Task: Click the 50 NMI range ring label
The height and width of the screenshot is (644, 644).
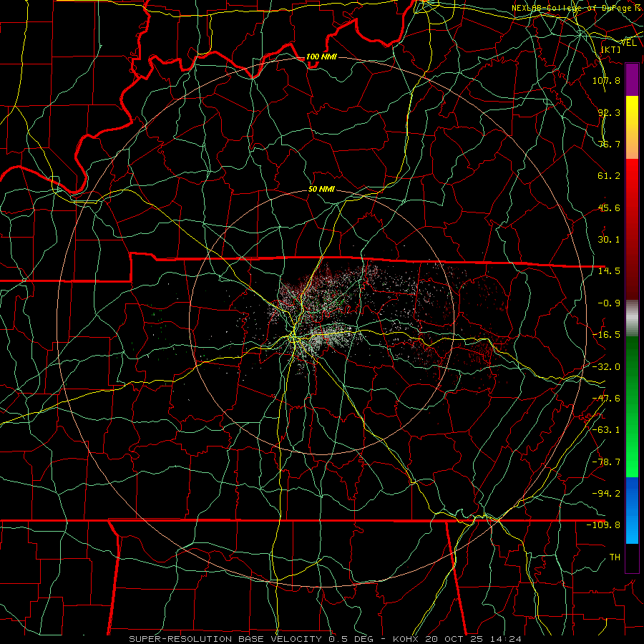Action: [321, 189]
